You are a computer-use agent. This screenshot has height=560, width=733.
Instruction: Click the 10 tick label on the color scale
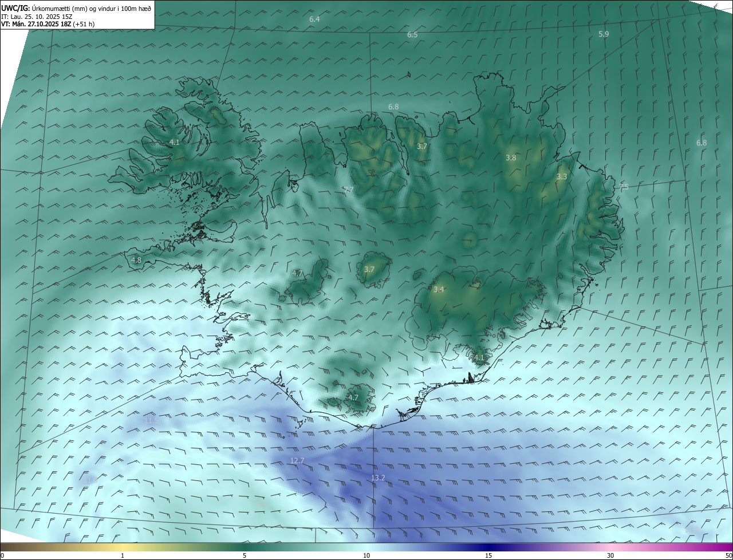coord(366,555)
